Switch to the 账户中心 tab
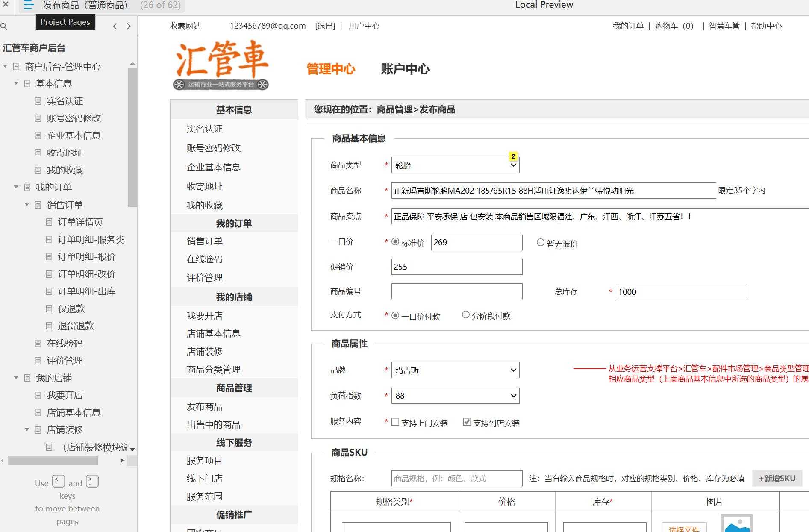Screen dimensions: 809x532 click(x=405, y=69)
